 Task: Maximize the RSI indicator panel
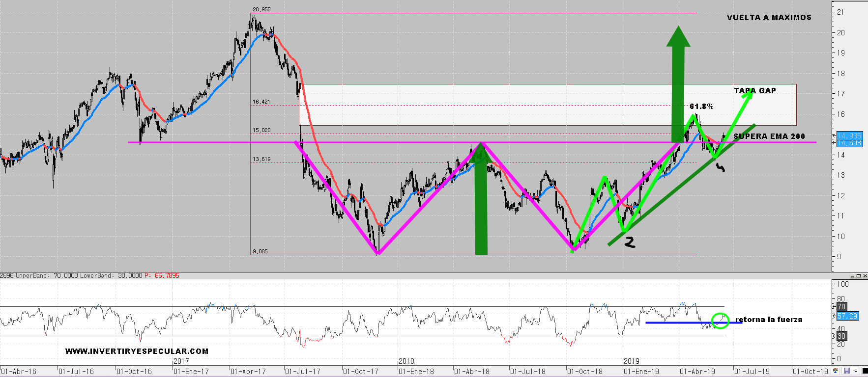click(859, 276)
